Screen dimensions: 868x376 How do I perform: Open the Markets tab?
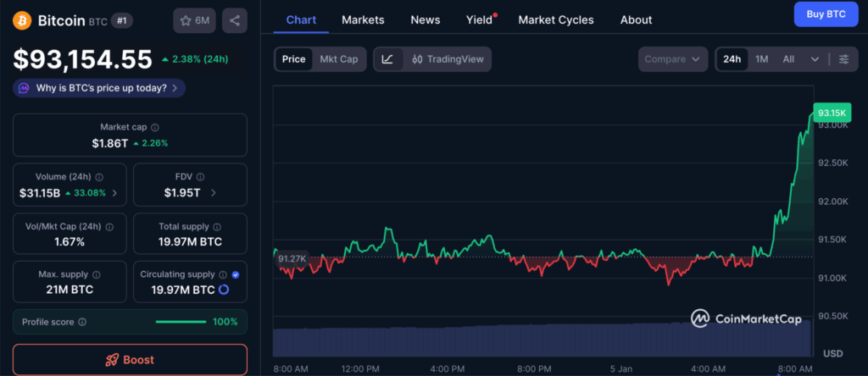[363, 19]
